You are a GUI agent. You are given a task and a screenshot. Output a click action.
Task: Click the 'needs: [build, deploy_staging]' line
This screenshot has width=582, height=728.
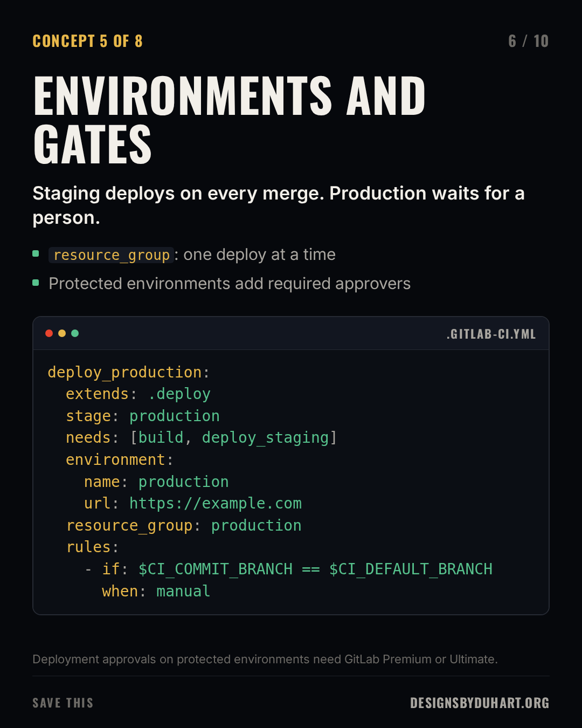tap(202, 438)
